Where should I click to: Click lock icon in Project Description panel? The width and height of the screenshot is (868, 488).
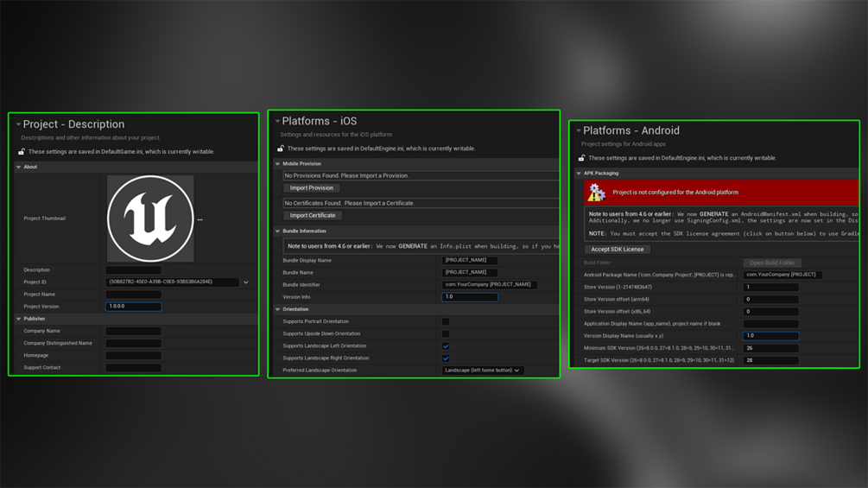tap(22, 152)
